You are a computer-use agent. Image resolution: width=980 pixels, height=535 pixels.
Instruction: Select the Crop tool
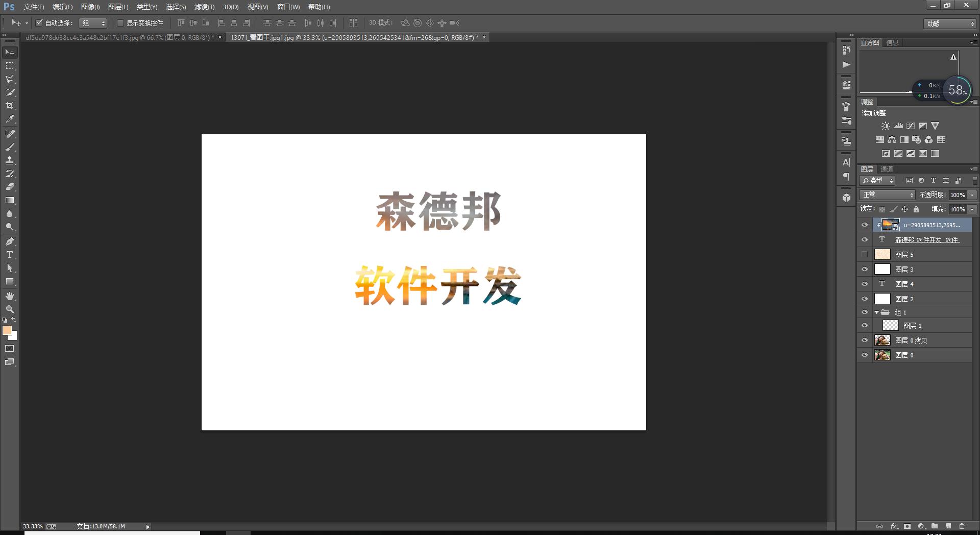[9, 106]
